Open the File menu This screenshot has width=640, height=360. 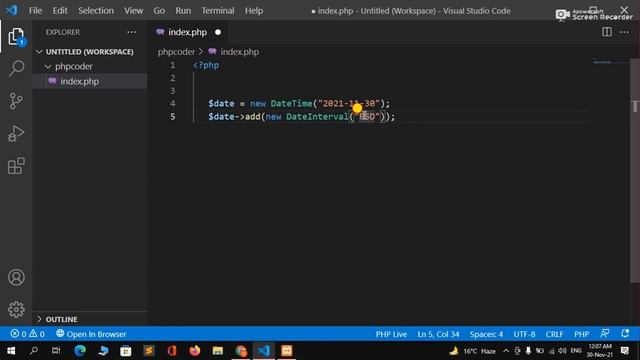point(35,11)
